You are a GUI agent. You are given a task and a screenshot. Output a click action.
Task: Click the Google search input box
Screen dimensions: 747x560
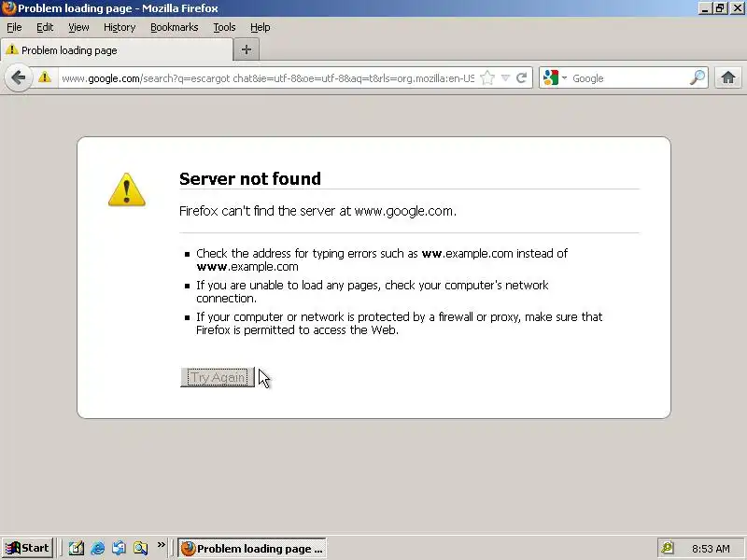pos(628,78)
